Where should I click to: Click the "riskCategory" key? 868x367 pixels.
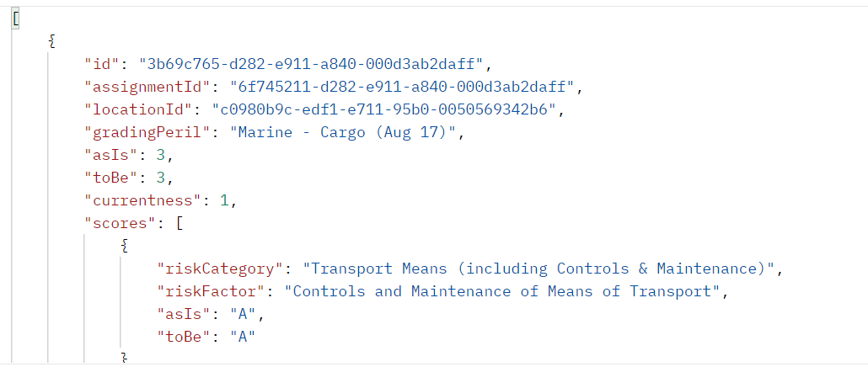pos(217,269)
